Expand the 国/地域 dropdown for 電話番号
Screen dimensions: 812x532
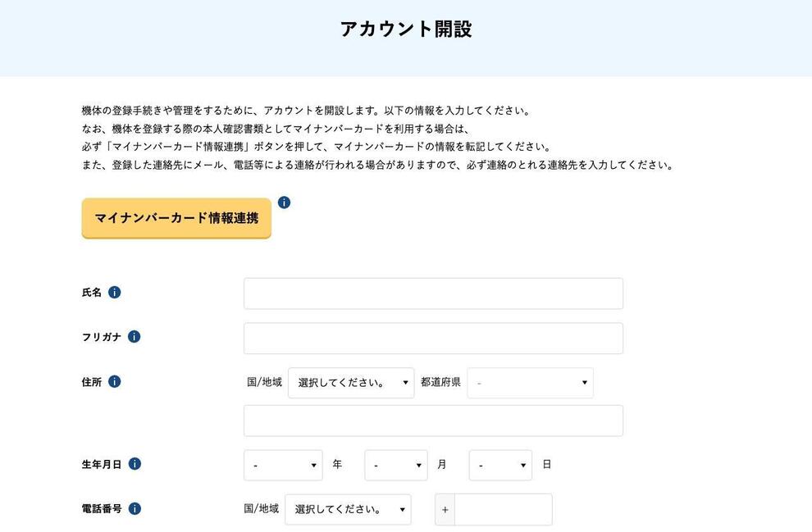(348, 510)
